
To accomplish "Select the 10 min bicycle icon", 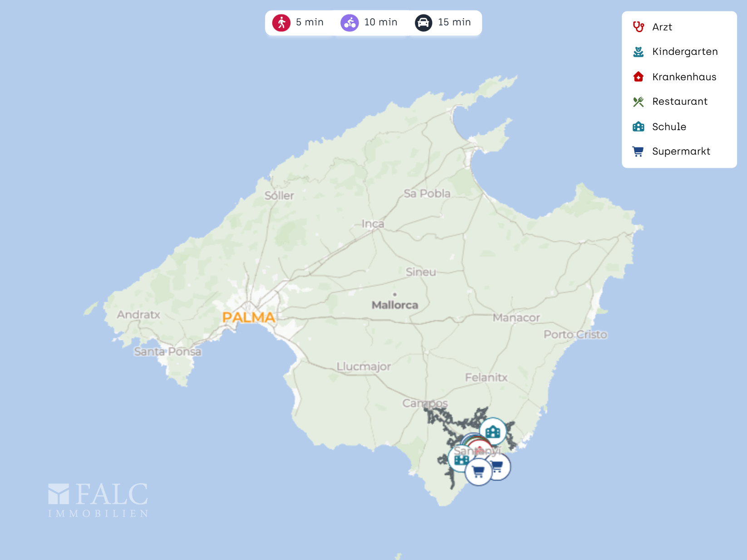I will [349, 23].
